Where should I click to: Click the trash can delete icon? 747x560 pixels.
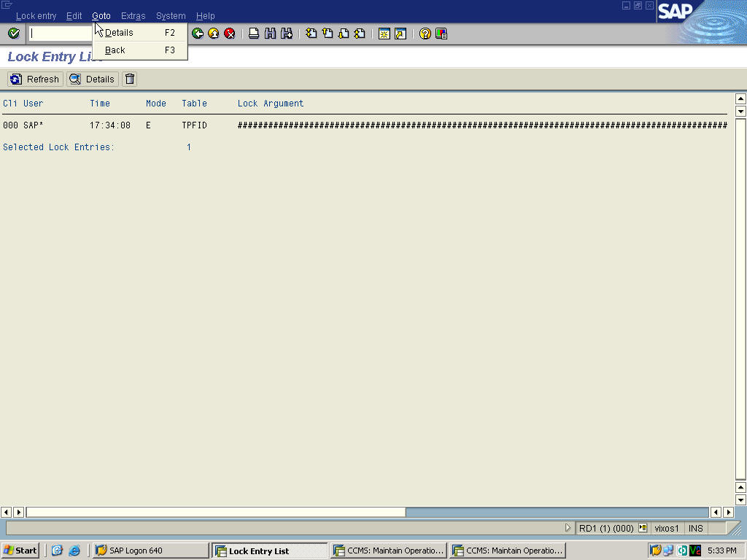tap(129, 79)
